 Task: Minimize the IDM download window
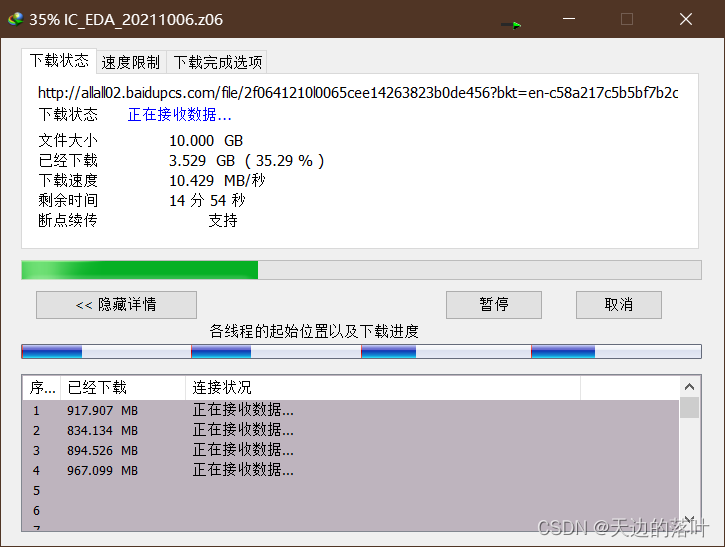(569, 19)
